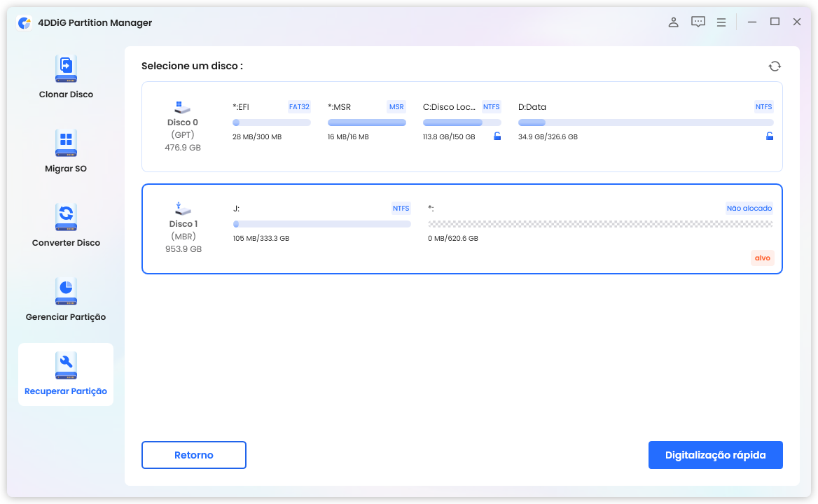
Task: Click the Digitalização rápida button
Action: (x=715, y=455)
